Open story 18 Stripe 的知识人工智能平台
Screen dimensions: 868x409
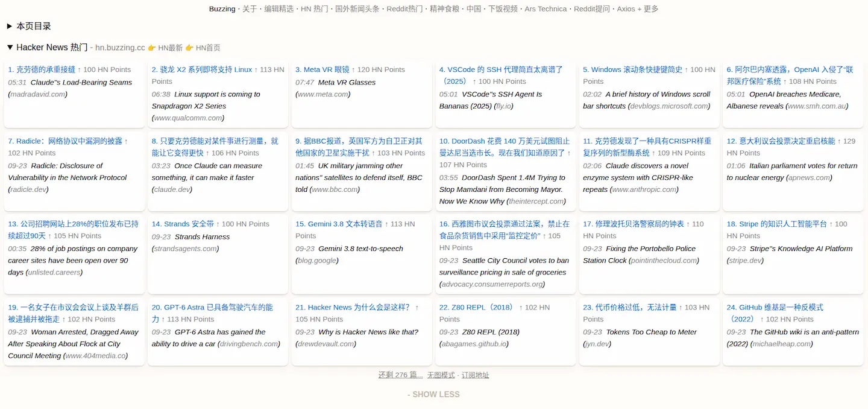pos(777,224)
